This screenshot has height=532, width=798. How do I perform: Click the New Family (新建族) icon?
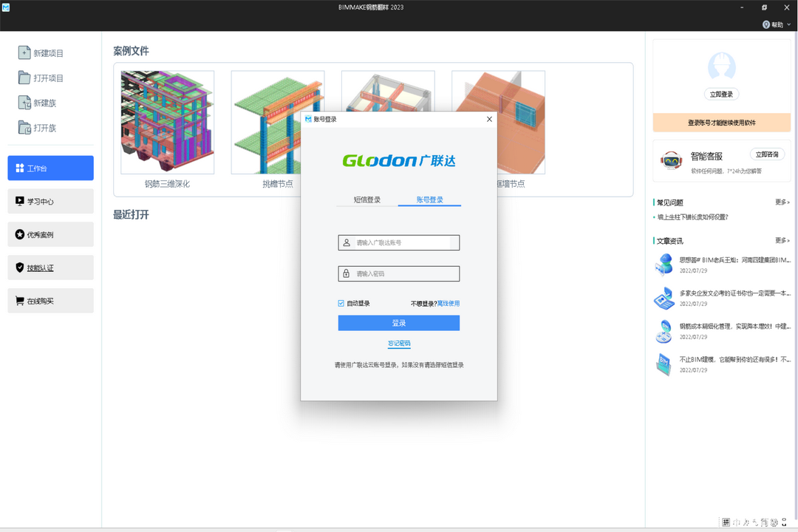pyautogui.click(x=24, y=103)
